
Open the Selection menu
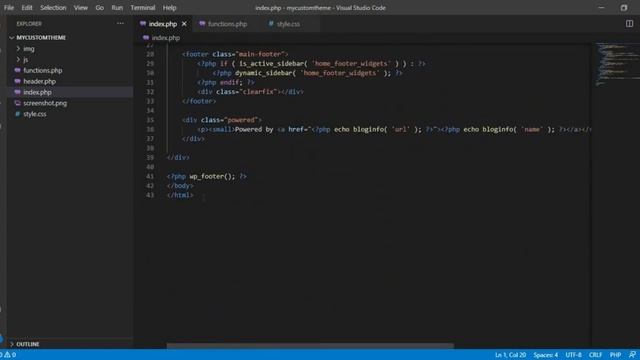tap(53, 8)
